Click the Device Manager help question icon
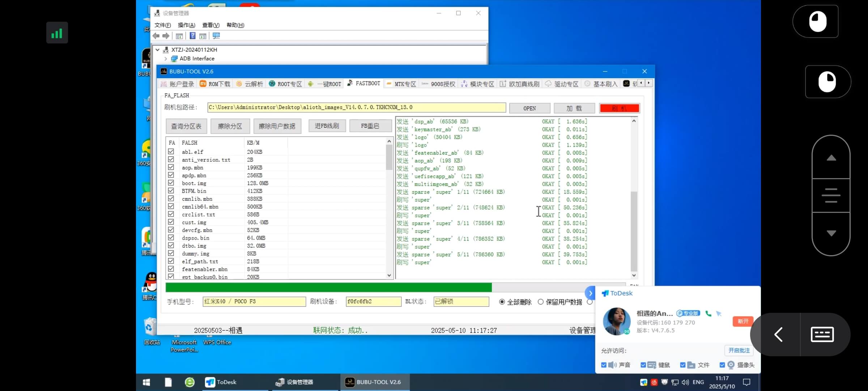The height and width of the screenshot is (391, 868). point(192,36)
